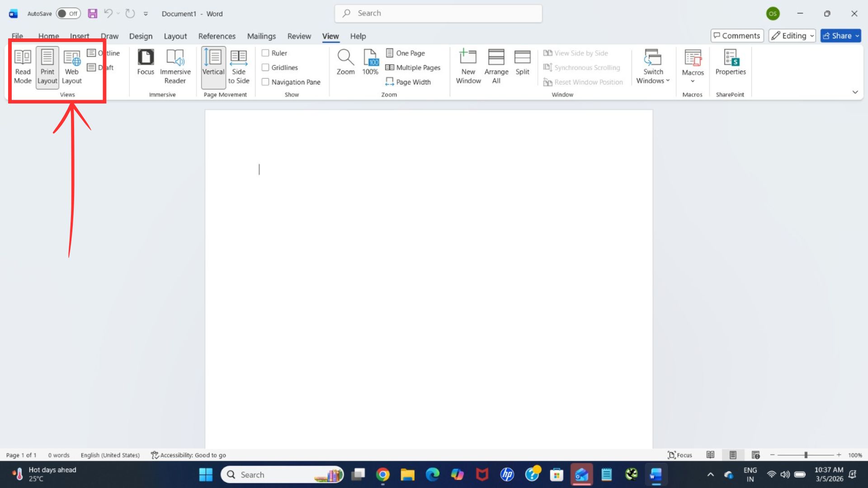Enable Gridlines display

[266, 67]
